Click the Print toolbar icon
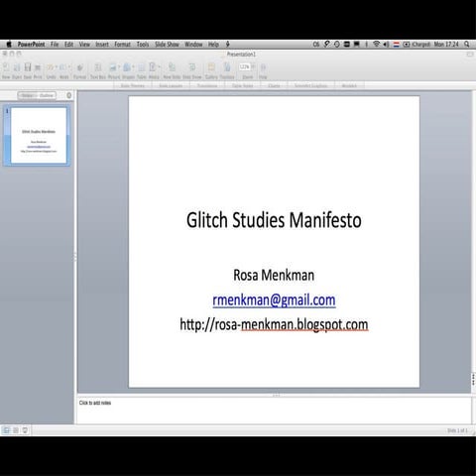The height and width of the screenshot is (476, 476). [38, 67]
